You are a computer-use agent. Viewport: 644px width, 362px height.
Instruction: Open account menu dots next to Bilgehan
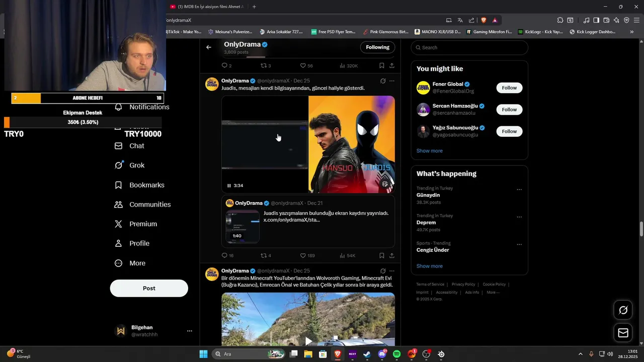pyautogui.click(x=190, y=331)
